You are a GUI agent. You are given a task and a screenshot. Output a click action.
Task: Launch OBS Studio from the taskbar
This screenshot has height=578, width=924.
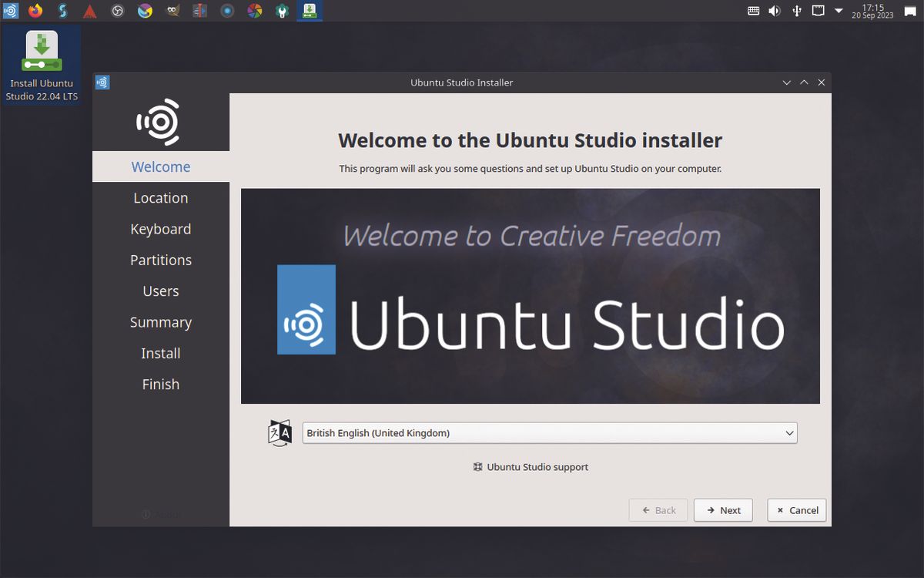pyautogui.click(x=117, y=10)
